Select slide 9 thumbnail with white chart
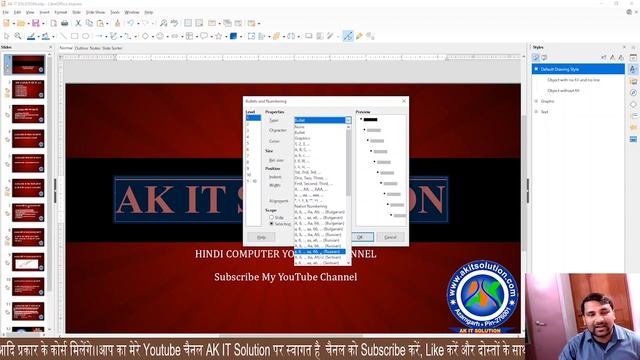This screenshot has width=640, height=360. 28,262
